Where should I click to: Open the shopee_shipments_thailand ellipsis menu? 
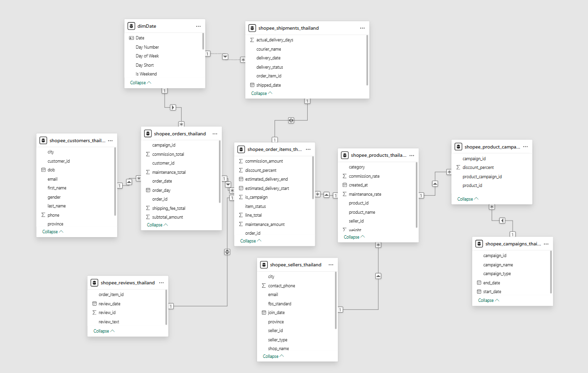pyautogui.click(x=362, y=28)
